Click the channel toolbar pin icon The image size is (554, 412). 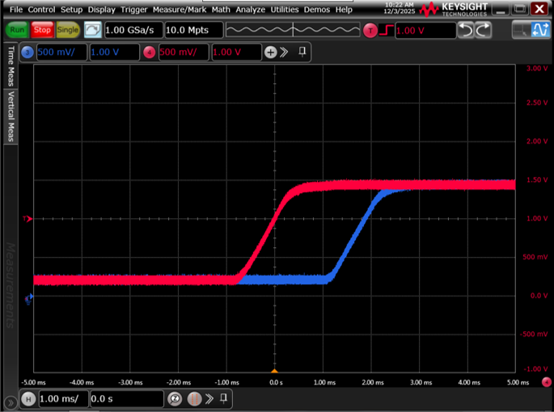tap(302, 52)
